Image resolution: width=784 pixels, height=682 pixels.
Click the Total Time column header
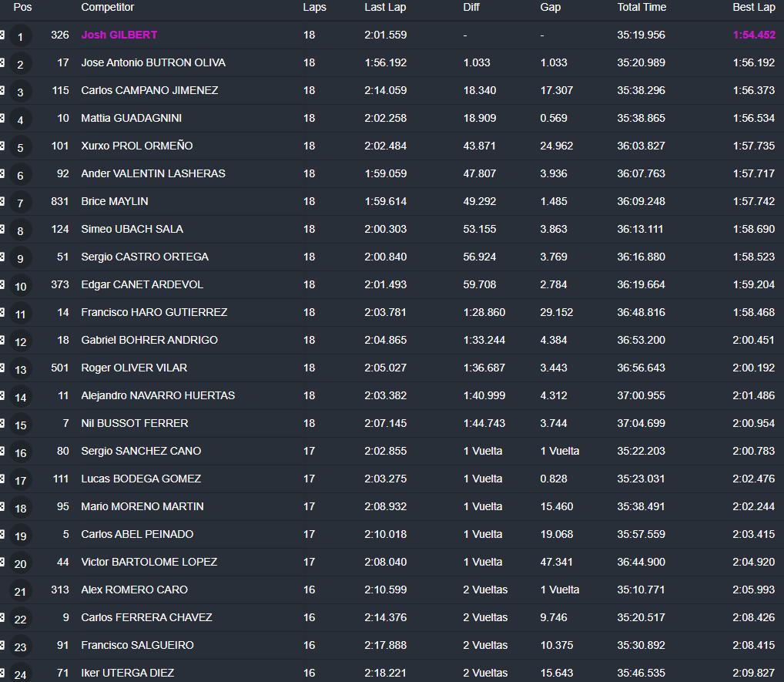(641, 7)
